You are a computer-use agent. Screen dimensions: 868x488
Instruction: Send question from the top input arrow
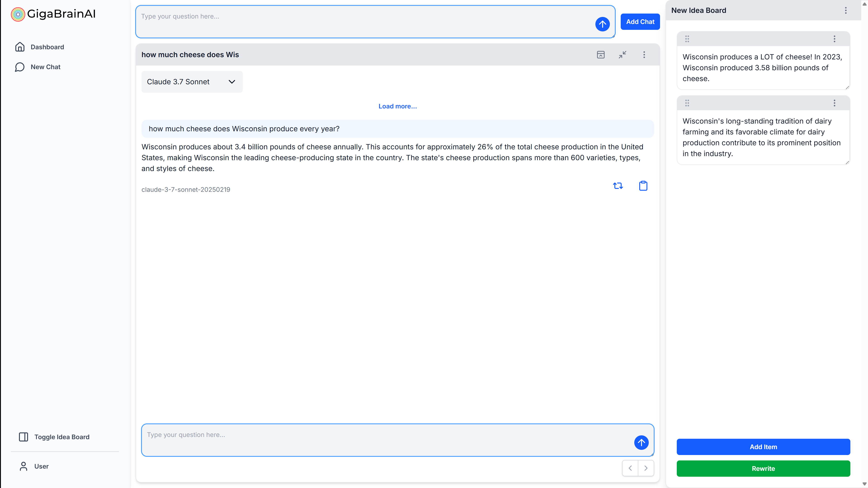pos(602,24)
